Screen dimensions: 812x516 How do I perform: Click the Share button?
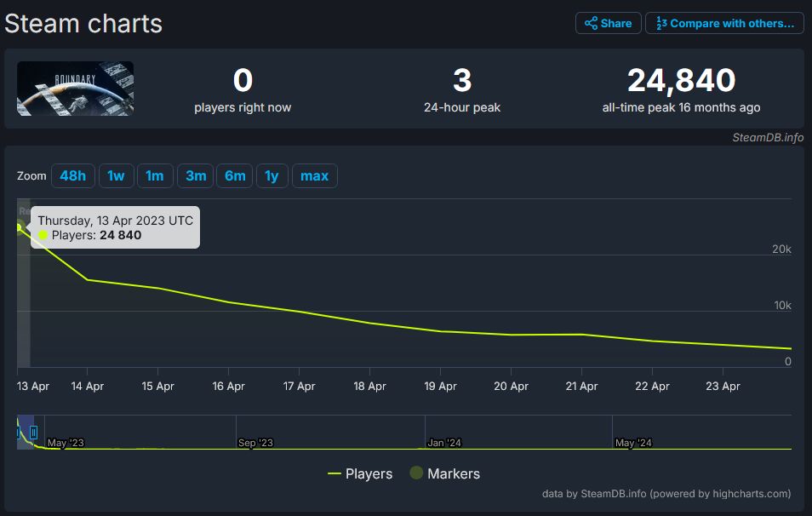click(x=608, y=23)
